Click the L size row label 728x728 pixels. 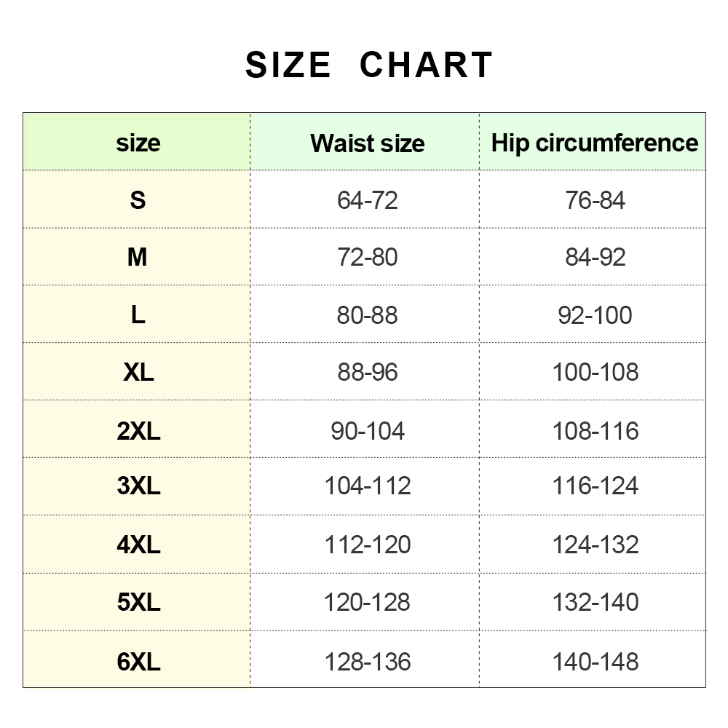(138, 314)
